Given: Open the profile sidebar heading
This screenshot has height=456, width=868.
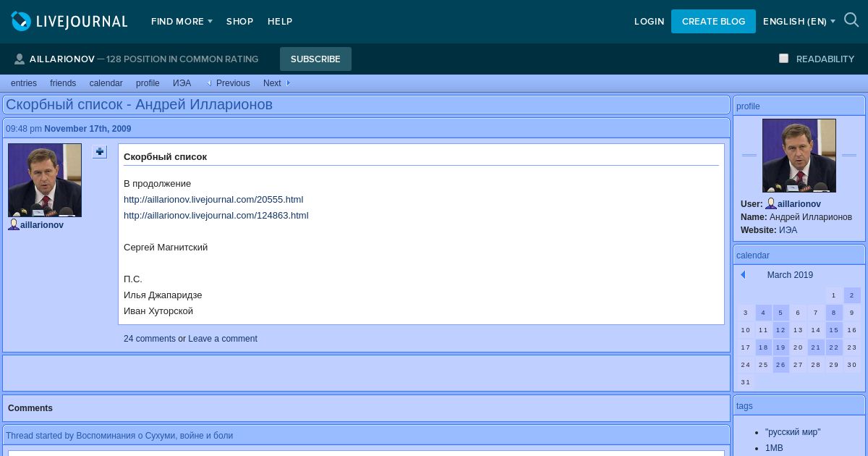Looking at the screenshot, I should [x=748, y=106].
